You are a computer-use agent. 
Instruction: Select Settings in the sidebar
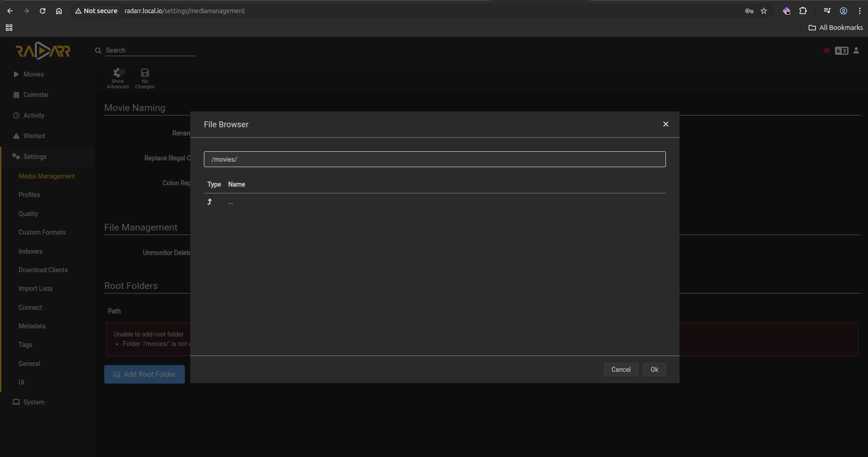point(35,157)
